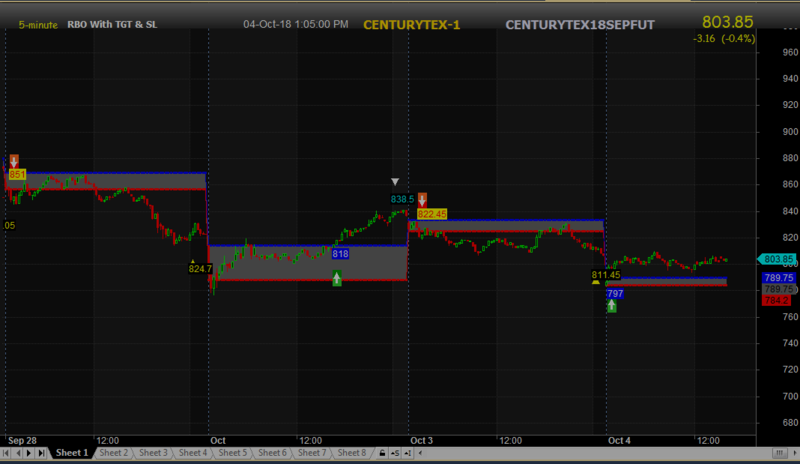Click next sheet navigation arrow
The height and width of the screenshot is (464, 800).
(x=29, y=453)
